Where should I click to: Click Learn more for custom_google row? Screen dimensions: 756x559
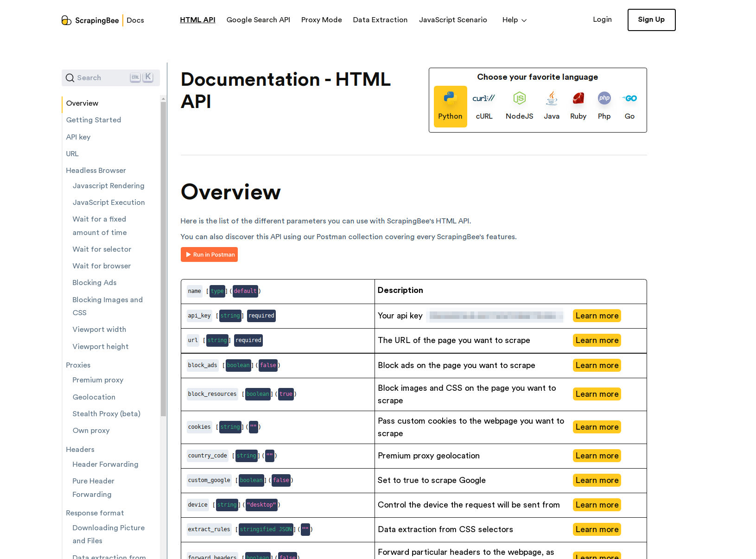pyautogui.click(x=597, y=480)
